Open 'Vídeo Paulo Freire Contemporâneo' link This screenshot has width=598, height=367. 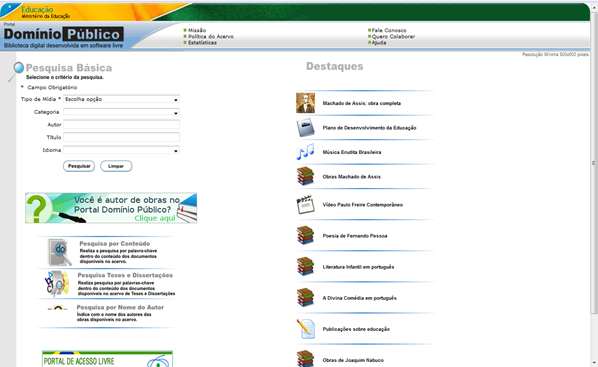(x=362, y=205)
